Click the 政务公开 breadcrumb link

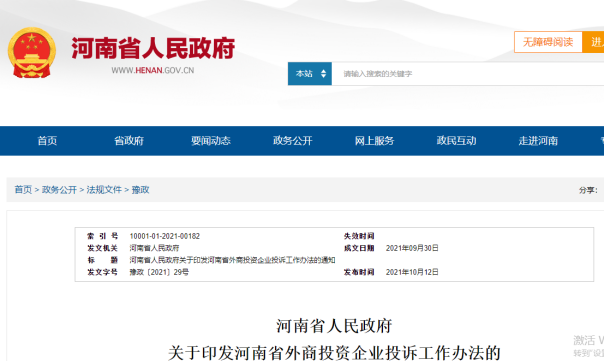coord(59,190)
